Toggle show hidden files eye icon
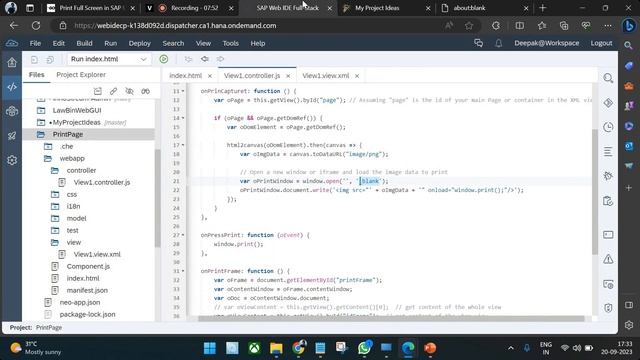The image size is (640, 360). point(129,91)
